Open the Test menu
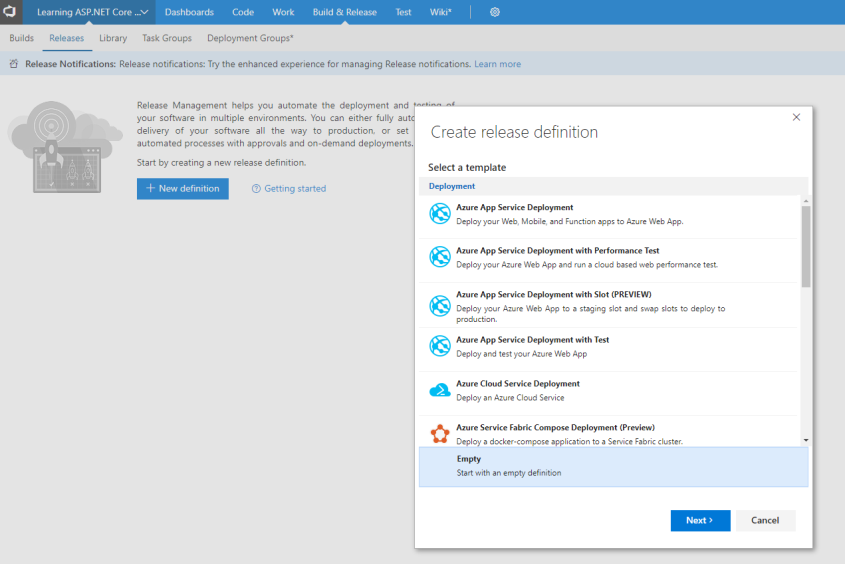This screenshot has width=845, height=564. [x=403, y=12]
